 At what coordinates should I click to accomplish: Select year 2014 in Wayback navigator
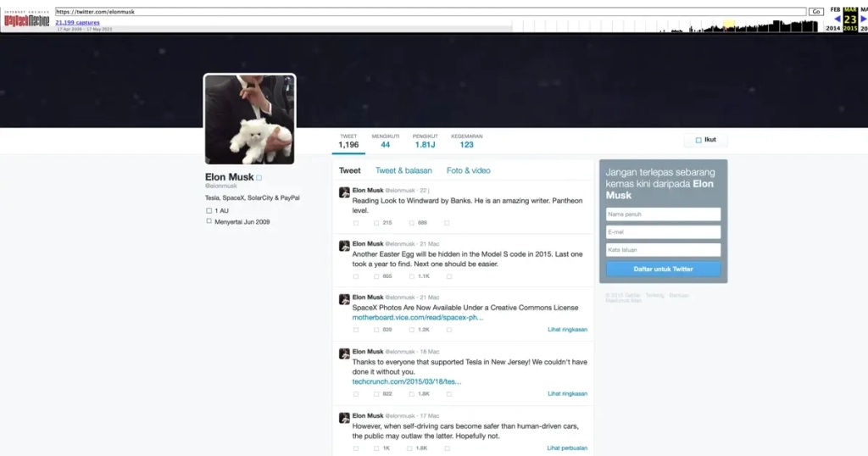pyautogui.click(x=833, y=28)
